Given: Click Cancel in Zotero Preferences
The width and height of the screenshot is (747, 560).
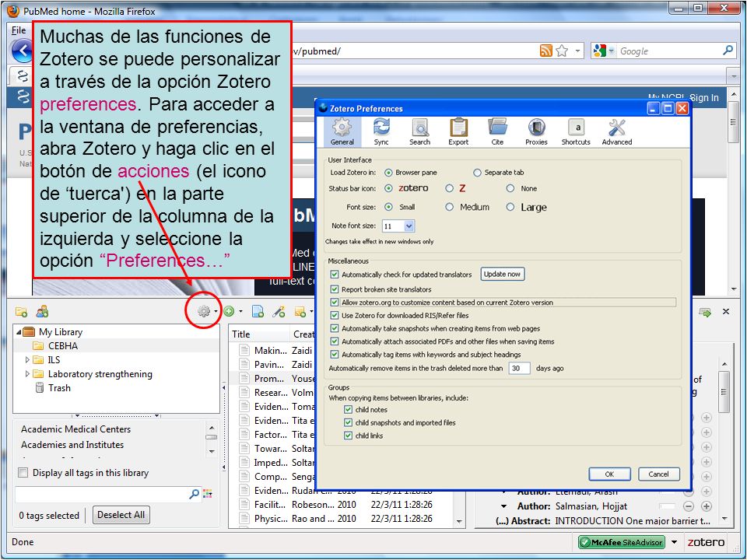Looking at the screenshot, I should point(658,474).
